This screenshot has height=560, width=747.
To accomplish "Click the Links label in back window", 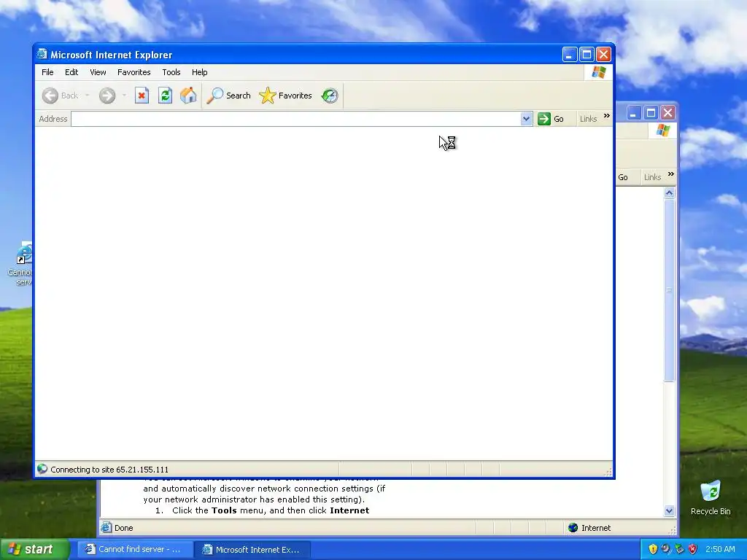I will (652, 177).
